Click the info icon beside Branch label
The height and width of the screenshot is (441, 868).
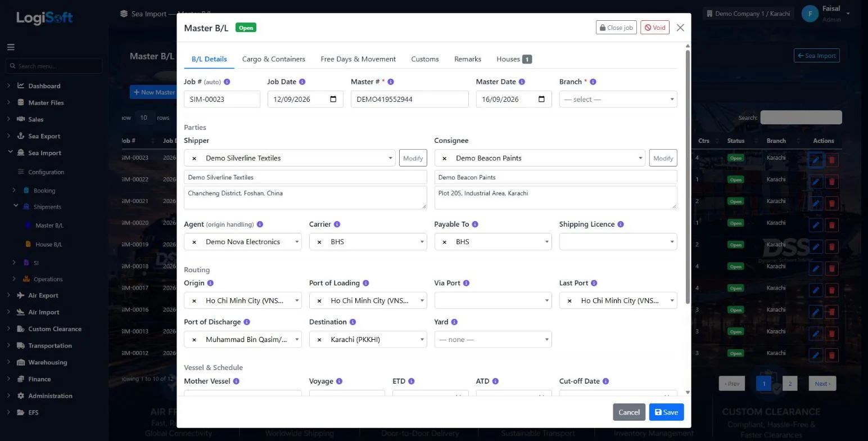[x=593, y=82]
